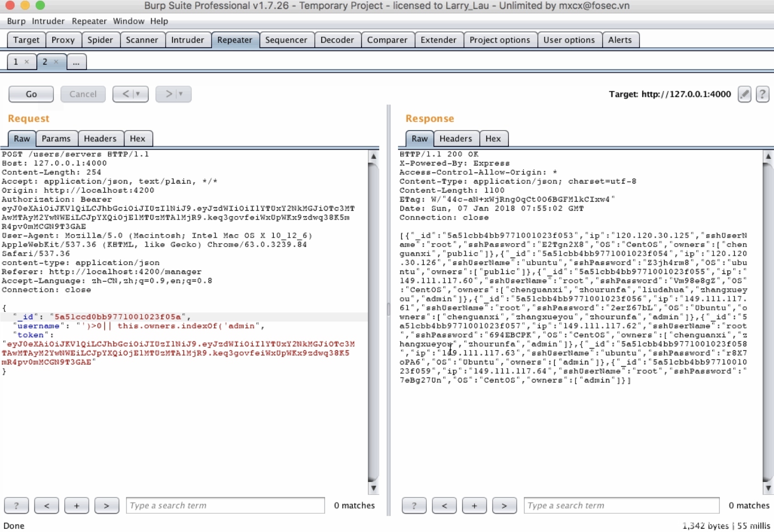This screenshot has height=532, width=774.
Task: Open the Help menu
Action: pyautogui.click(x=159, y=21)
